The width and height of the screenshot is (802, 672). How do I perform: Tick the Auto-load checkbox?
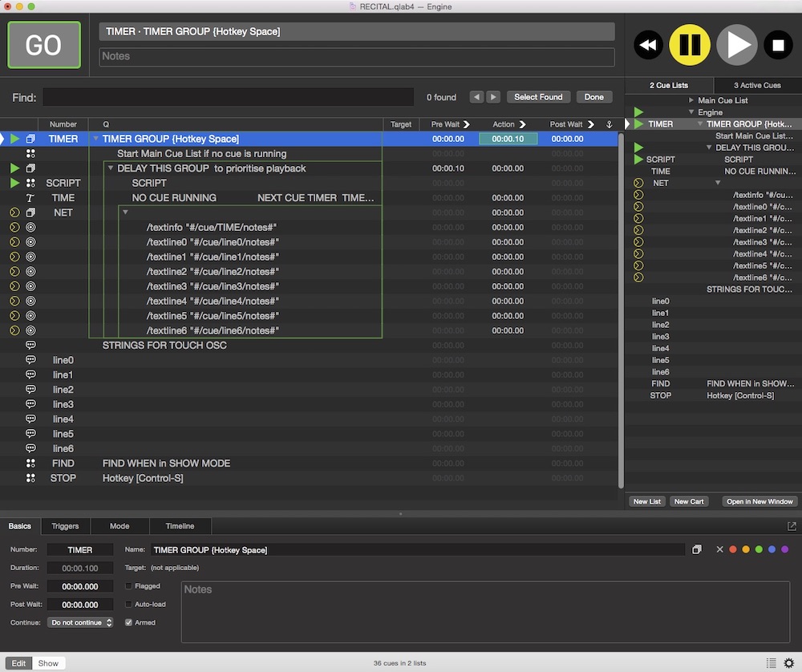[129, 604]
